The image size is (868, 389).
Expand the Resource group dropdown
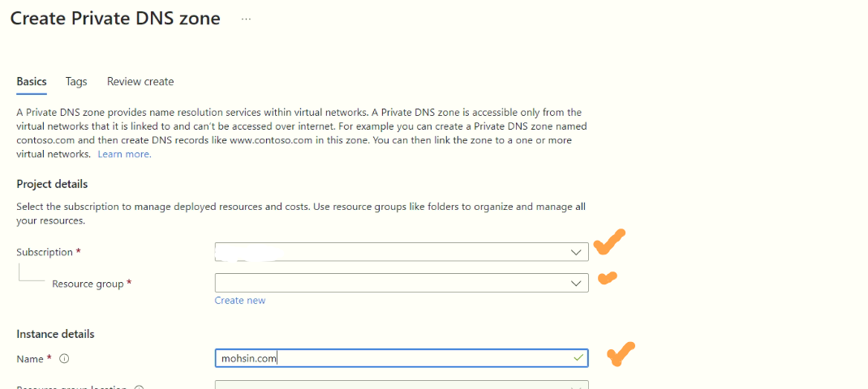pos(402,283)
